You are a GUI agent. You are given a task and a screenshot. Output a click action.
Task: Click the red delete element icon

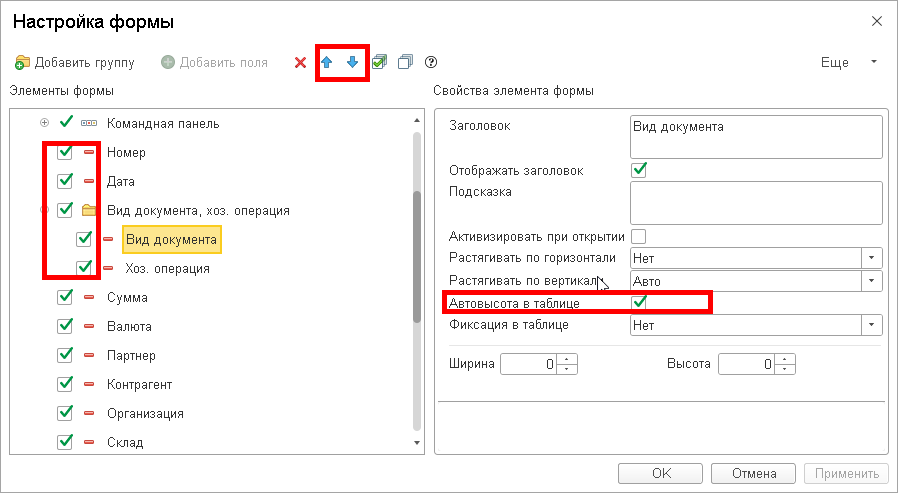[300, 63]
